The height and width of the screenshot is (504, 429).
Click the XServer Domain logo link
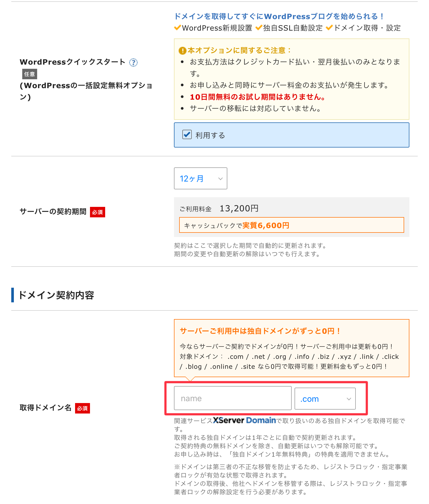click(x=245, y=420)
